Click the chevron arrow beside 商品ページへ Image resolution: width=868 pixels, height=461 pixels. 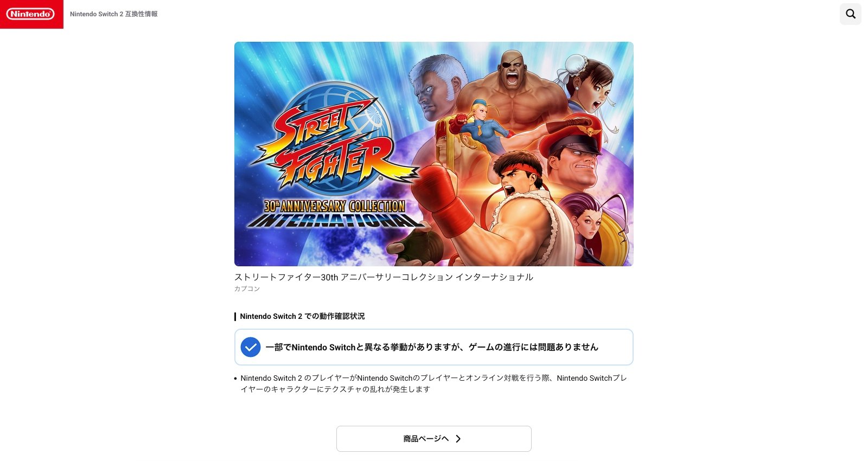pos(458,439)
